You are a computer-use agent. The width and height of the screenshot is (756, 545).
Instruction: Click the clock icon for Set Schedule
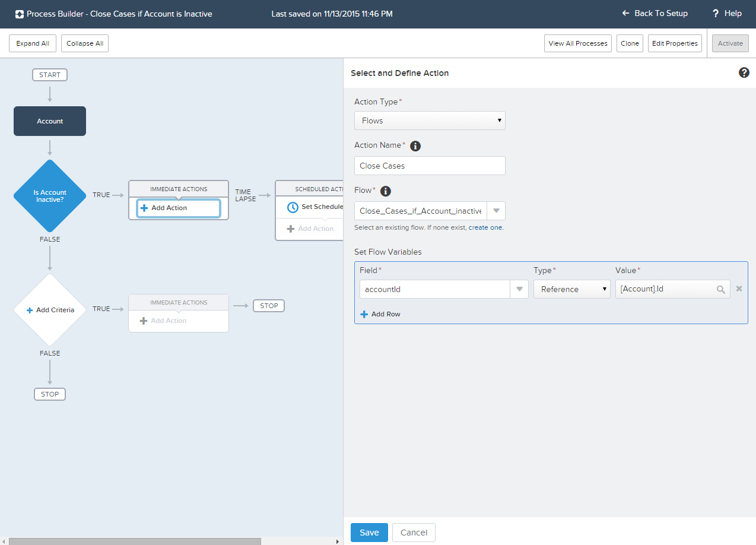pyautogui.click(x=293, y=207)
